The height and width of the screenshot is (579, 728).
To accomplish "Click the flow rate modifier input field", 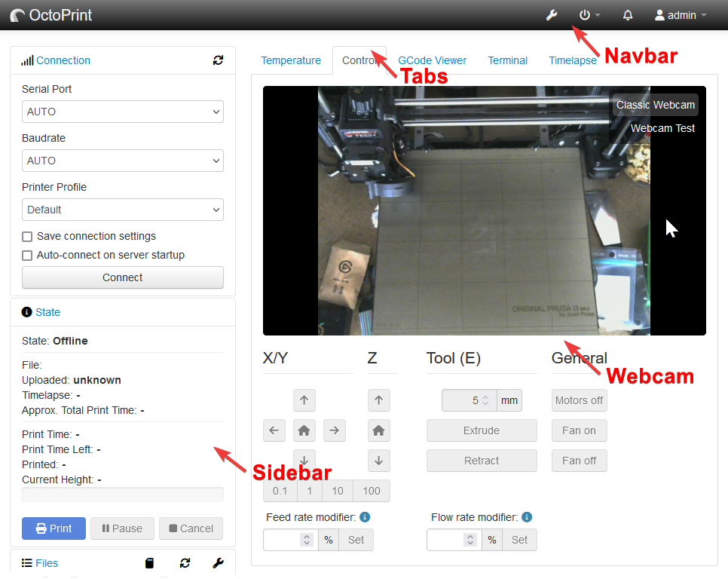I will click(447, 540).
